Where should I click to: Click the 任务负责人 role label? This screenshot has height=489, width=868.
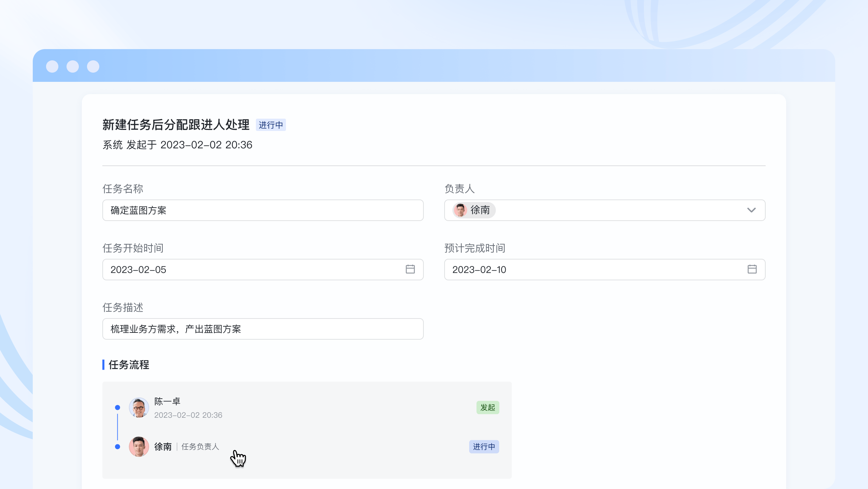[200, 447]
